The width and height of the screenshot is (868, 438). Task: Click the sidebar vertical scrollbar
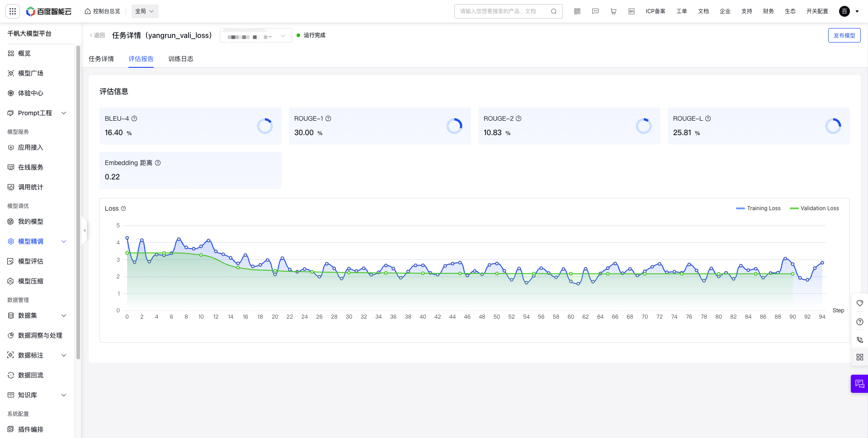point(78,203)
